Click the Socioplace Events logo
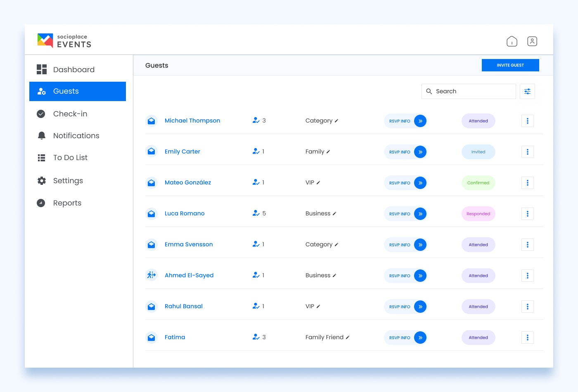The height and width of the screenshot is (392, 578). pyautogui.click(x=64, y=41)
